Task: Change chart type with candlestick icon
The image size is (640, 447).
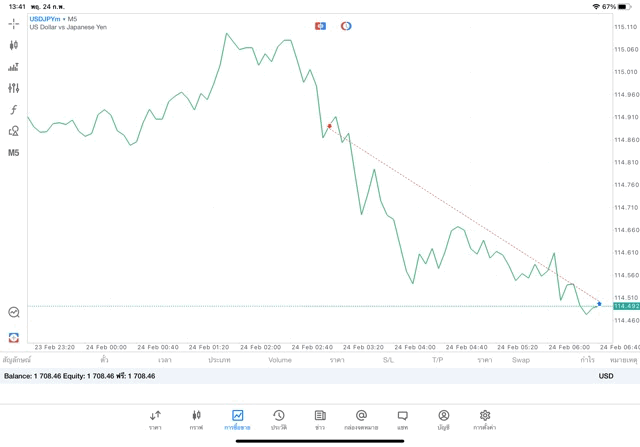Action: pyautogui.click(x=14, y=45)
